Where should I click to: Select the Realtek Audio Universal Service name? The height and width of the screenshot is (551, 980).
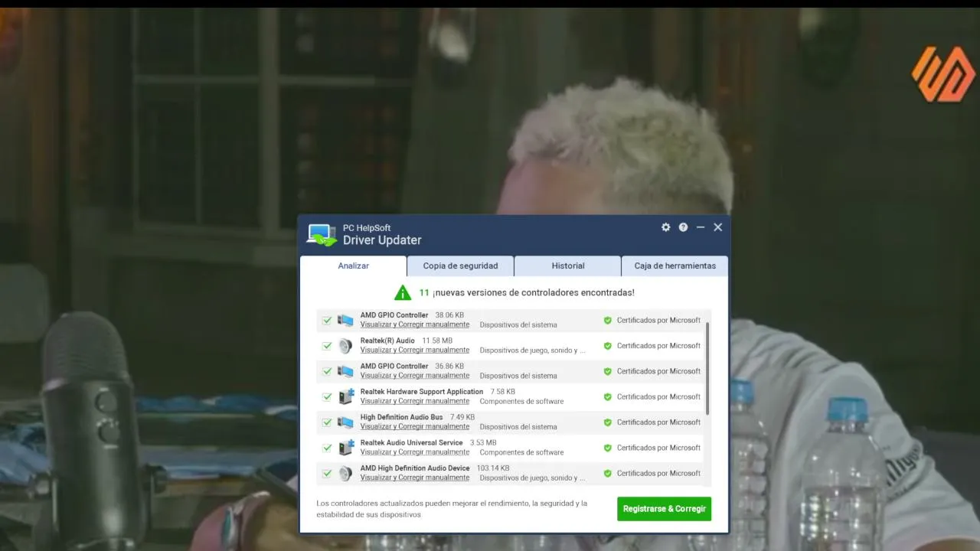(412, 442)
